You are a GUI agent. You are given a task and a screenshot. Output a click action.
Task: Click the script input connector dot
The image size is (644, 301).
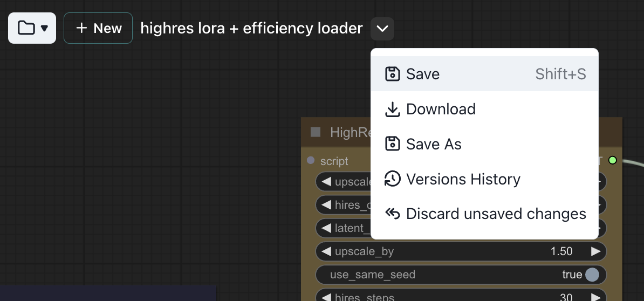311,160
